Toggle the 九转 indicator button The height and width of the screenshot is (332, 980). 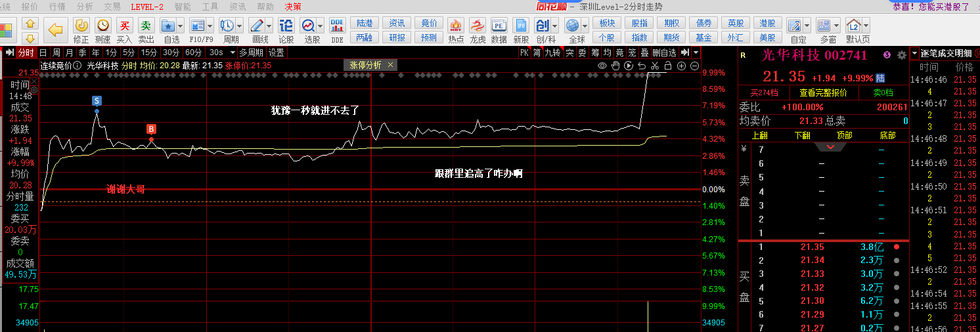[x=554, y=52]
